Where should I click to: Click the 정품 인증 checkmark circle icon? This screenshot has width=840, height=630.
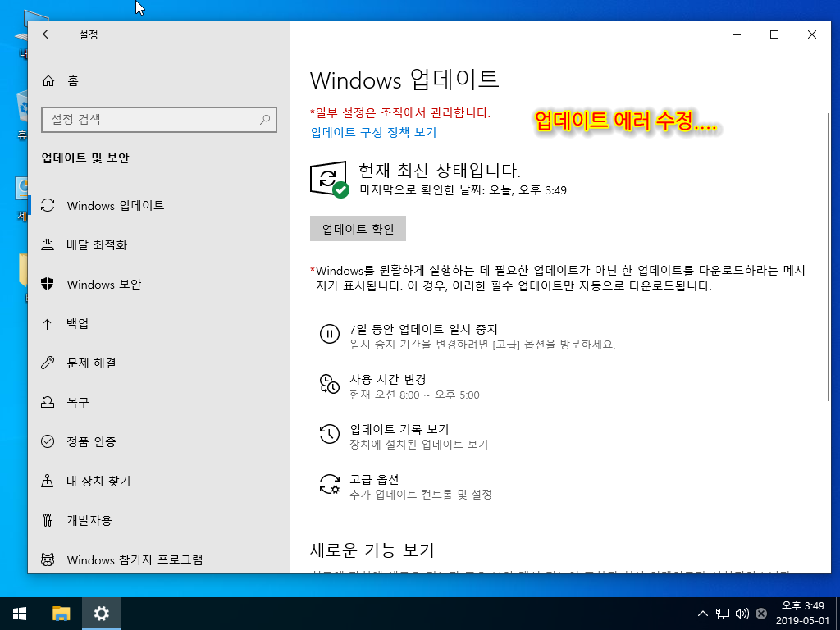click(x=48, y=441)
